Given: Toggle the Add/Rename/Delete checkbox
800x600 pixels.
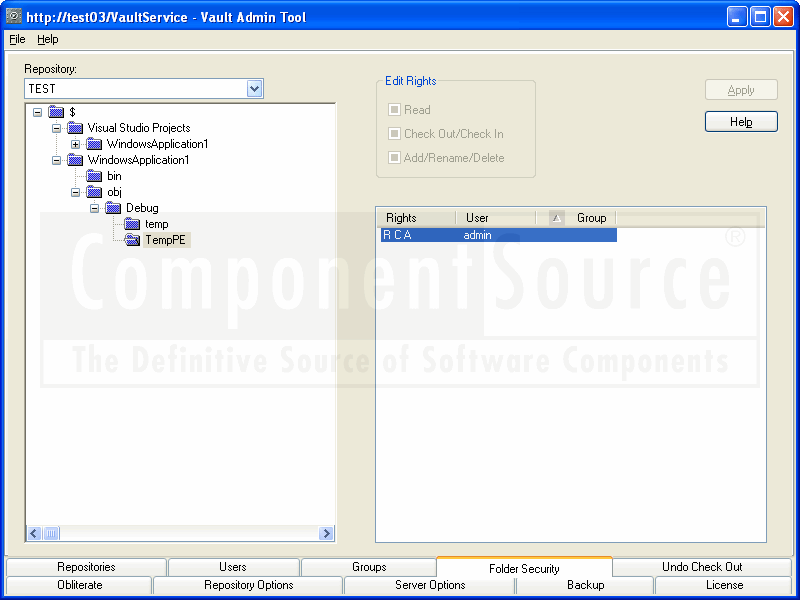Looking at the screenshot, I should [394, 158].
